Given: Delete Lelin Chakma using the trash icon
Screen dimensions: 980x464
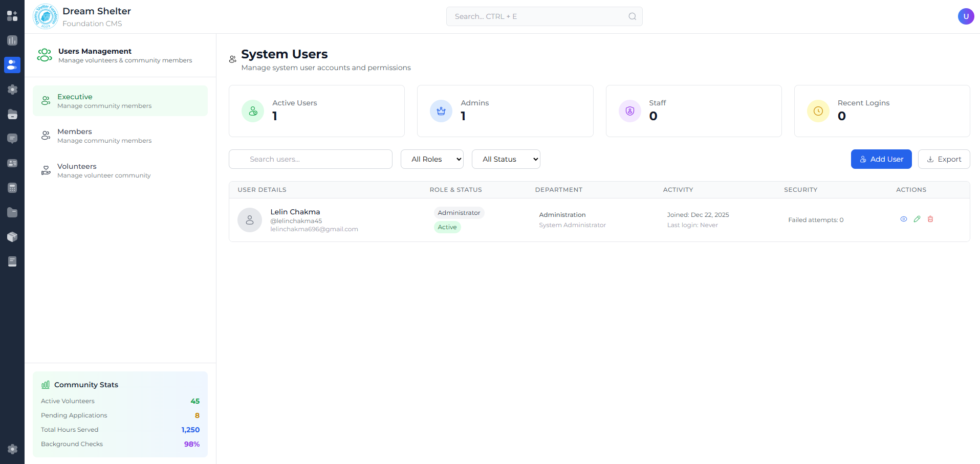Looking at the screenshot, I should (930, 219).
